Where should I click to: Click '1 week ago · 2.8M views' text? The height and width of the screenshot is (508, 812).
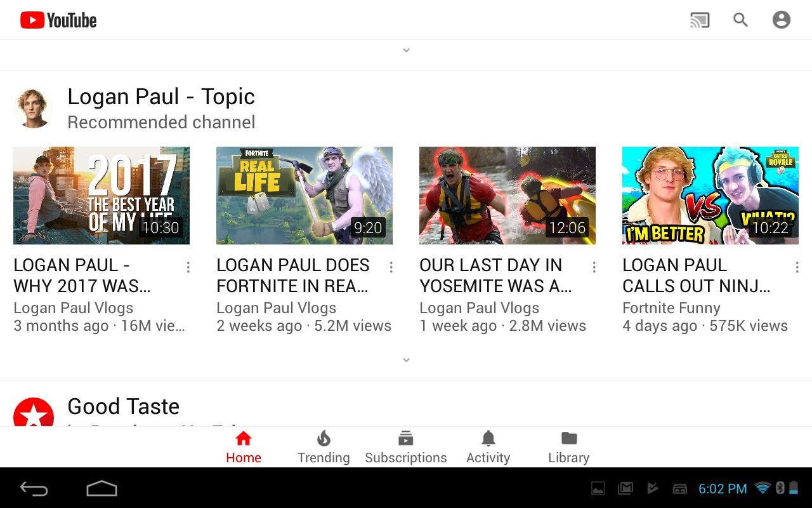(502, 326)
